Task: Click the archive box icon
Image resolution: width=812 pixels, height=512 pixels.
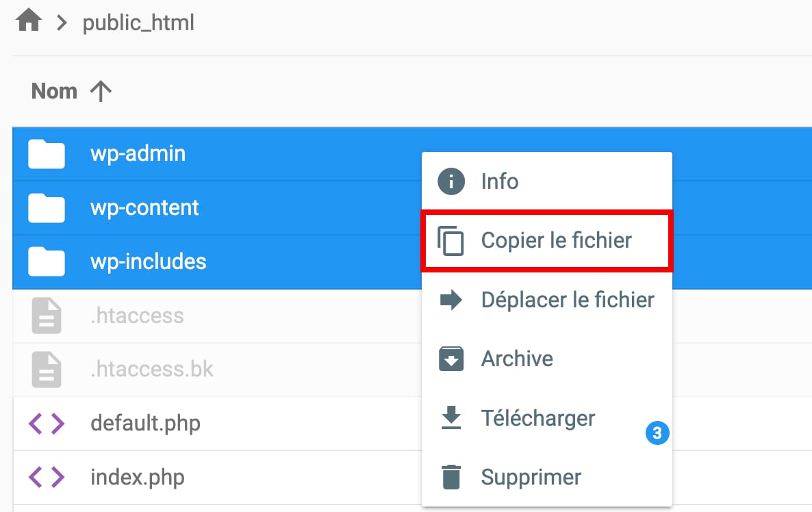Action: pos(451,359)
